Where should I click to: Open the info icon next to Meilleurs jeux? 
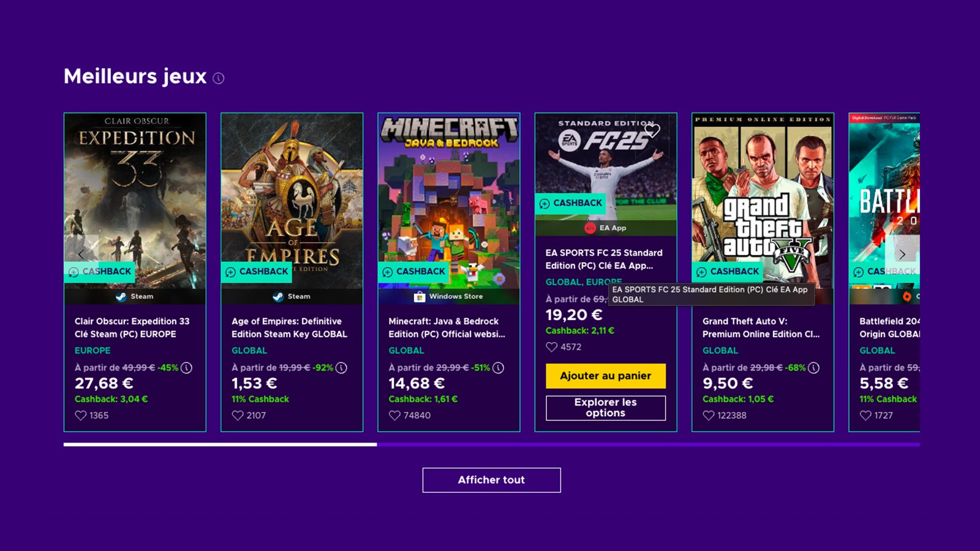(219, 78)
